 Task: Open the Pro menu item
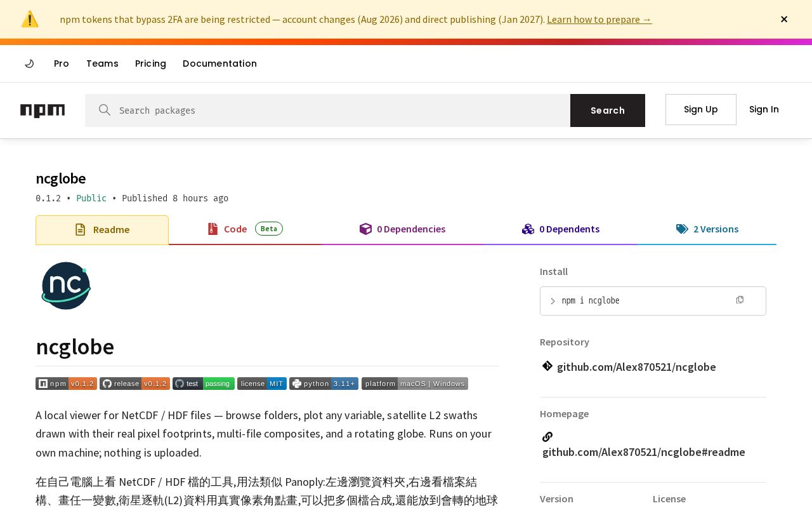click(62, 63)
